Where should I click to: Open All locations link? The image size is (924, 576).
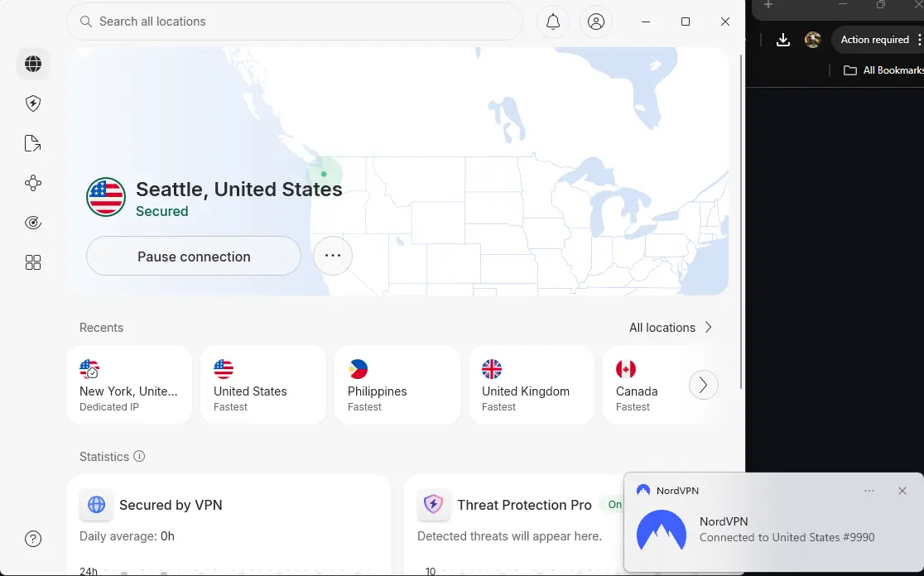[x=671, y=328]
